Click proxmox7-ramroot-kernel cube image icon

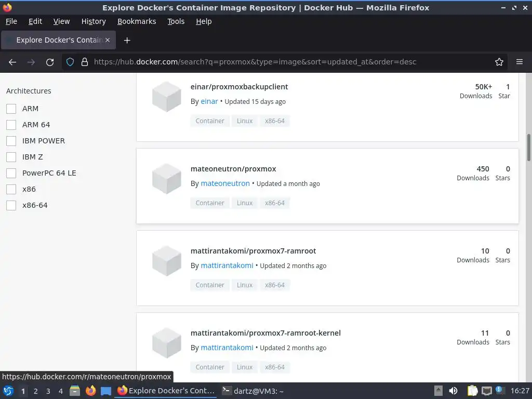click(x=167, y=343)
